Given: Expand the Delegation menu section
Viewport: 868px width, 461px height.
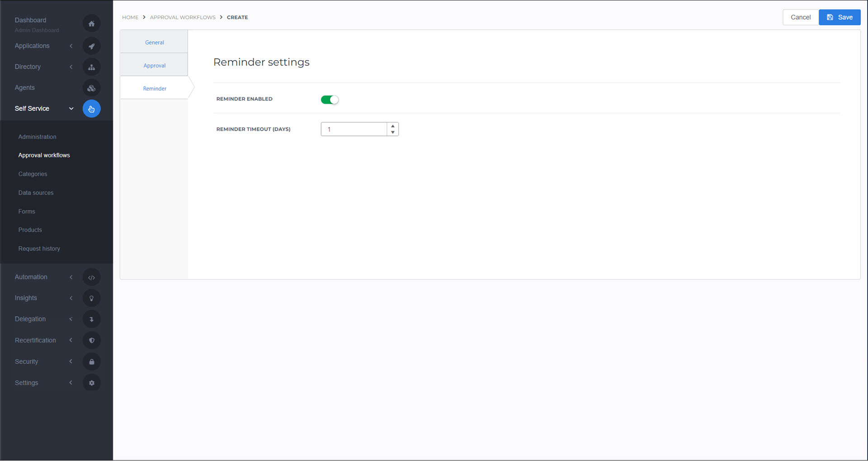Looking at the screenshot, I should pyautogui.click(x=71, y=319).
